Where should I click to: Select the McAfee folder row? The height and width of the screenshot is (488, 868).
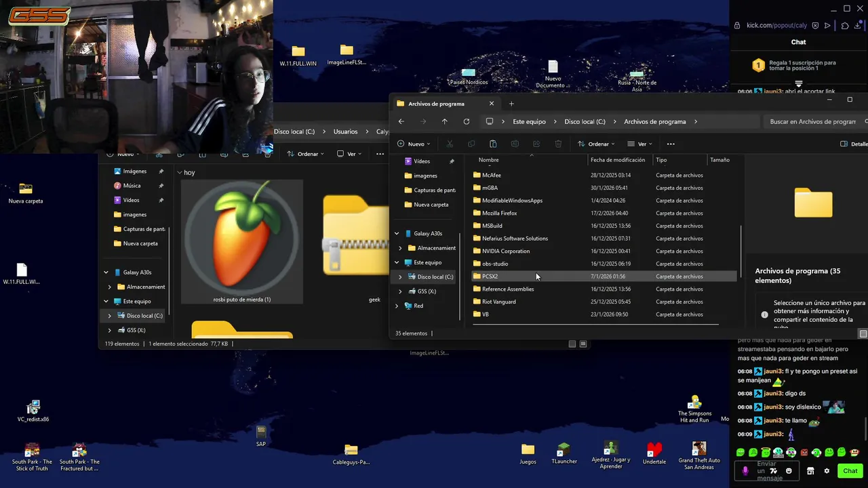(604, 176)
